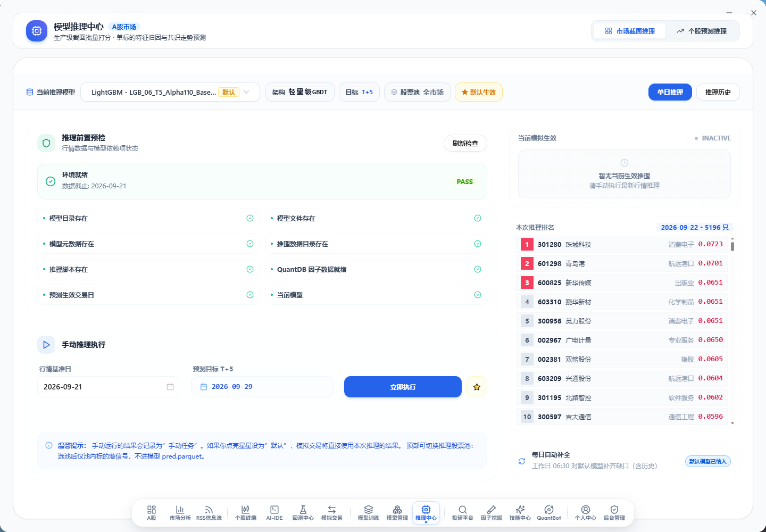766x532 pixels.
Task: Select the 推理中心 dock icon
Action: click(426, 513)
